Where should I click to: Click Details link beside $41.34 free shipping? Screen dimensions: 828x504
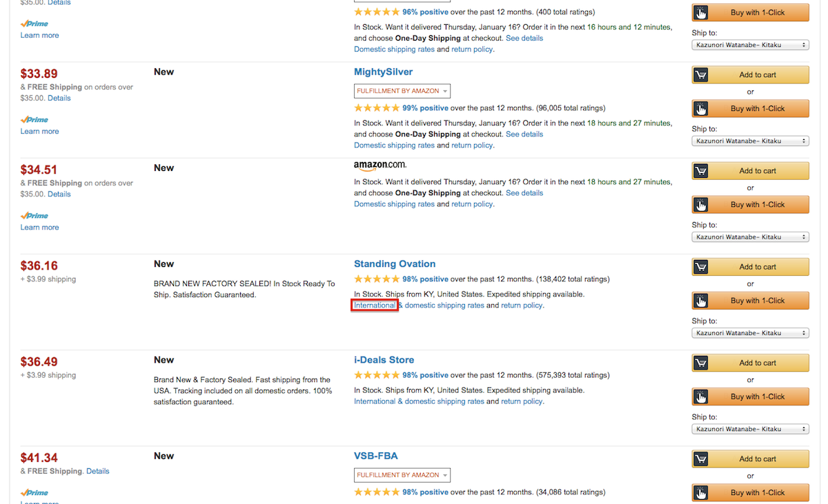(x=98, y=472)
